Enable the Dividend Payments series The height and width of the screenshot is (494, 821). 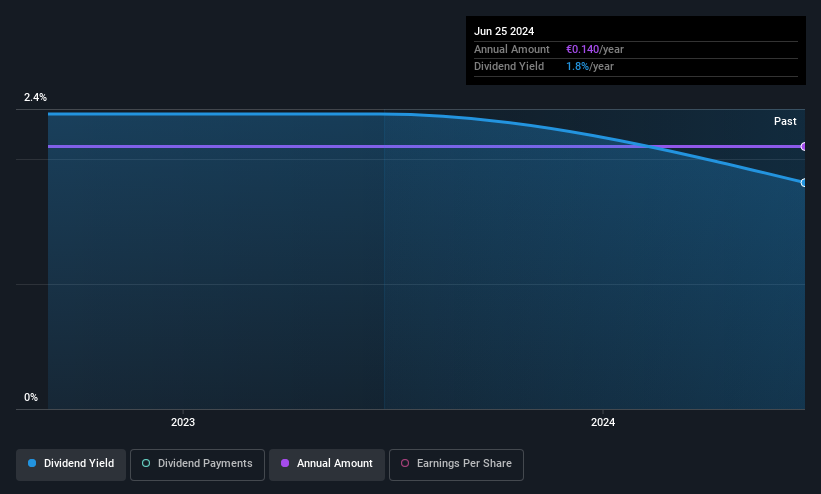(197, 464)
